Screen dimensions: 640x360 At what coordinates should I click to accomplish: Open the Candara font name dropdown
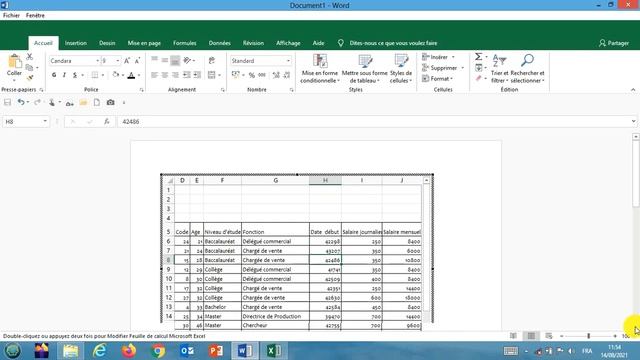tap(98, 61)
